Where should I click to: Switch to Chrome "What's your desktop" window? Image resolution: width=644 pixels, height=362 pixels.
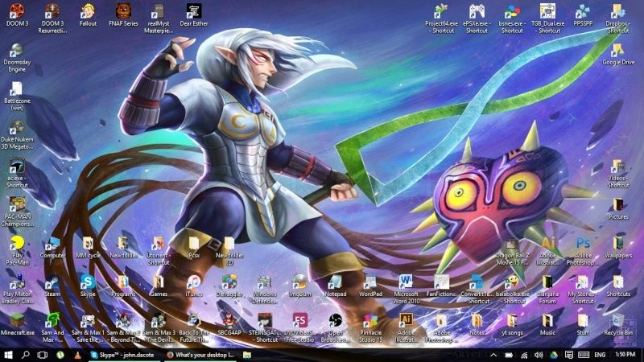(x=200, y=355)
